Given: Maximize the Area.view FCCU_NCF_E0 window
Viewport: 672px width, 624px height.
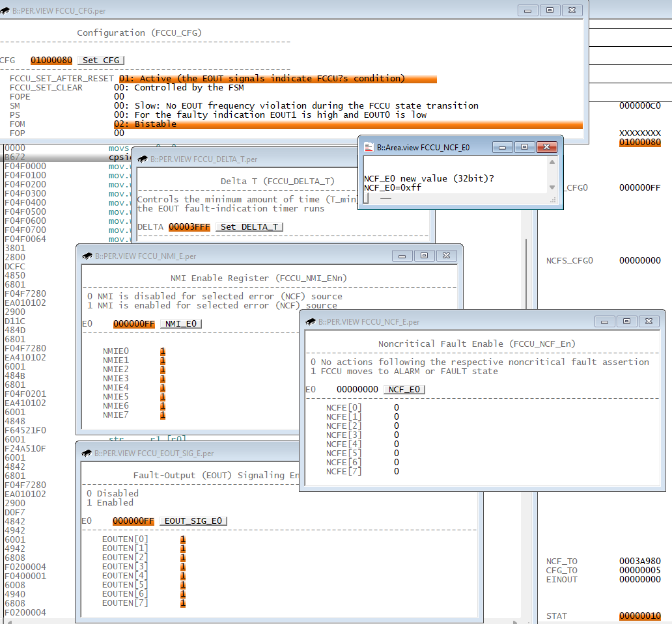Looking at the screenshot, I should click(x=524, y=147).
